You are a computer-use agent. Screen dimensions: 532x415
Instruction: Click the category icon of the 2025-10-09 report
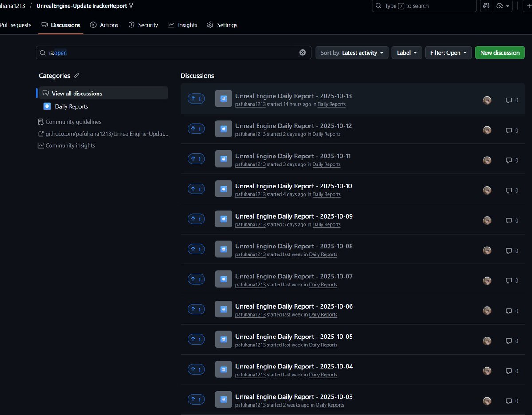223,219
